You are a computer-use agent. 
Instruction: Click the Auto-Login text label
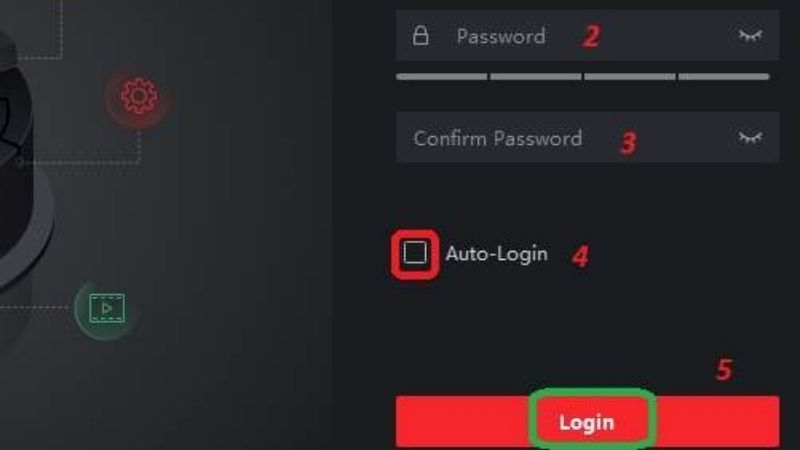click(496, 254)
